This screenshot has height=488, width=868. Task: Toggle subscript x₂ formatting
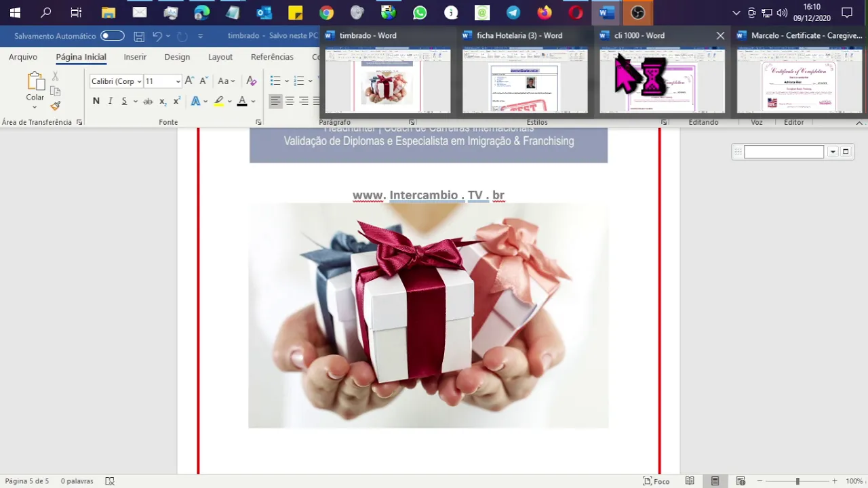click(163, 101)
